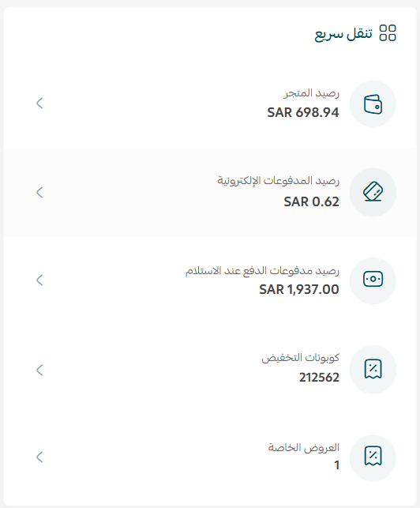The image size is (420, 508).
Task: Click the credit card icon for electronic payments
Action: click(x=373, y=192)
